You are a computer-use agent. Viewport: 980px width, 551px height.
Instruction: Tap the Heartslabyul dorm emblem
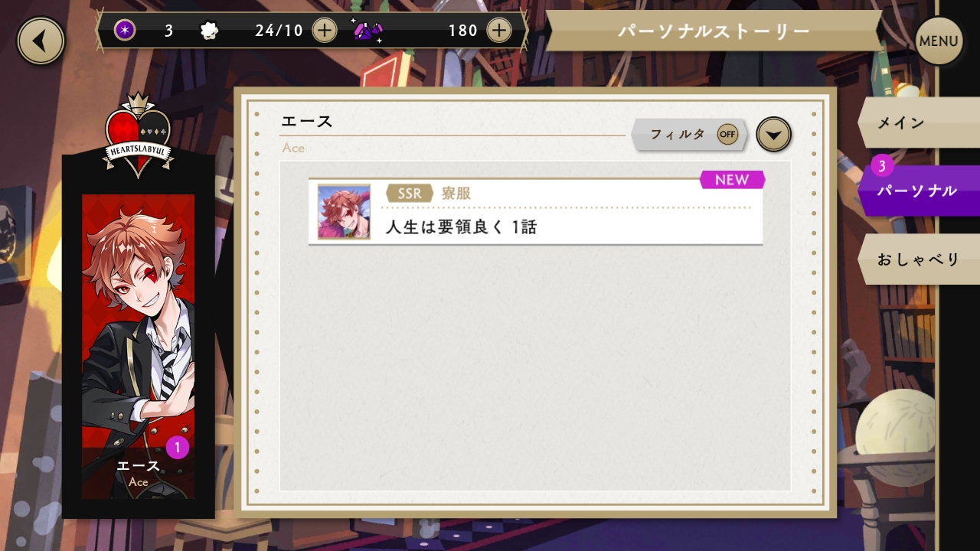(139, 136)
